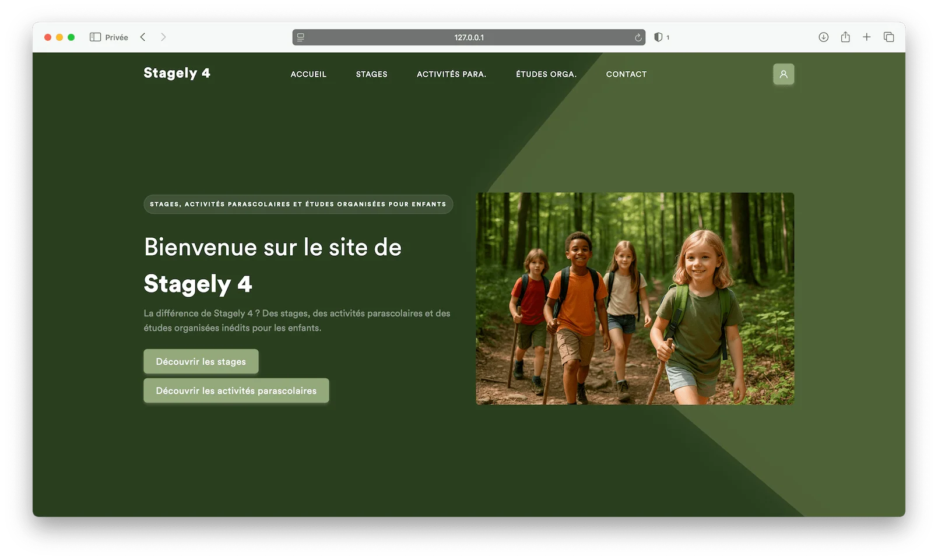Click the Stagely 4 logo in the header
The height and width of the screenshot is (560, 938).
coord(177,73)
